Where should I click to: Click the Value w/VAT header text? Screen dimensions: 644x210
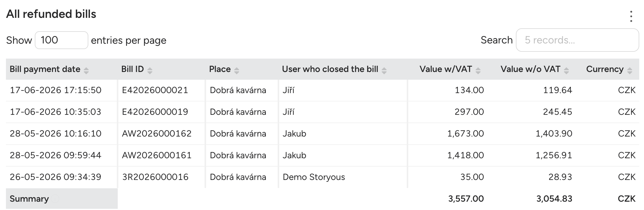coord(446,69)
